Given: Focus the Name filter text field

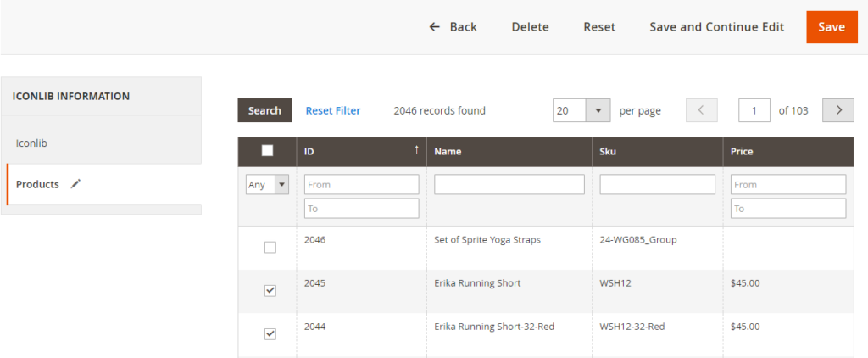Looking at the screenshot, I should pos(509,185).
